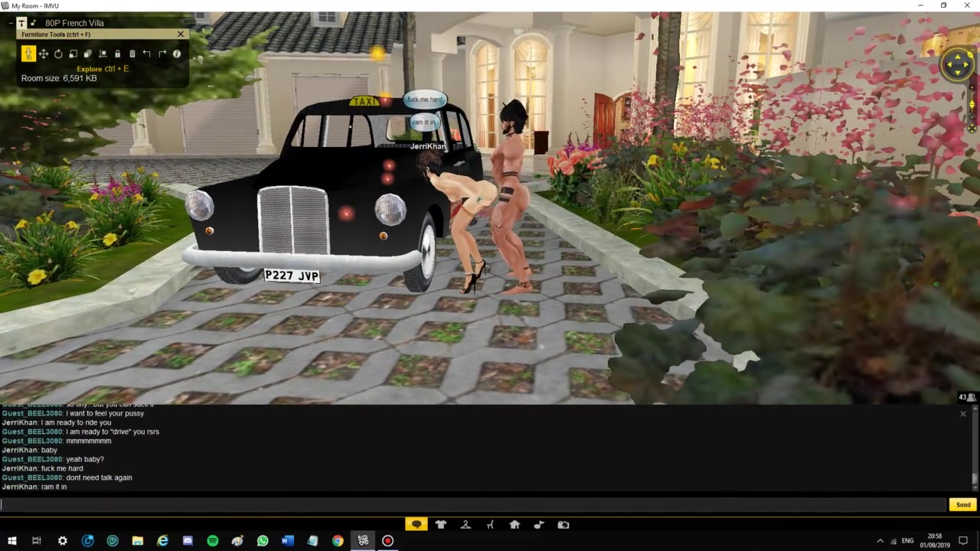The height and width of the screenshot is (551, 980).
Task: Open the clothing t-shirt panel
Action: coord(441,525)
